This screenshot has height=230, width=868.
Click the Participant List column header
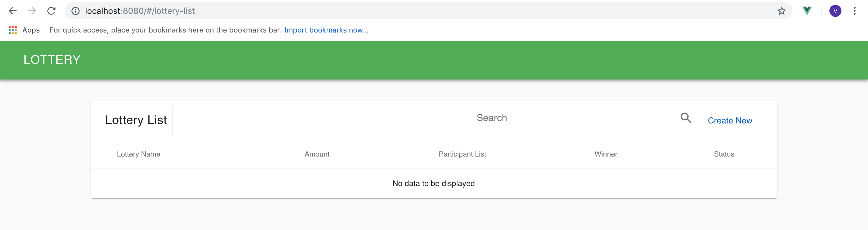(x=462, y=154)
